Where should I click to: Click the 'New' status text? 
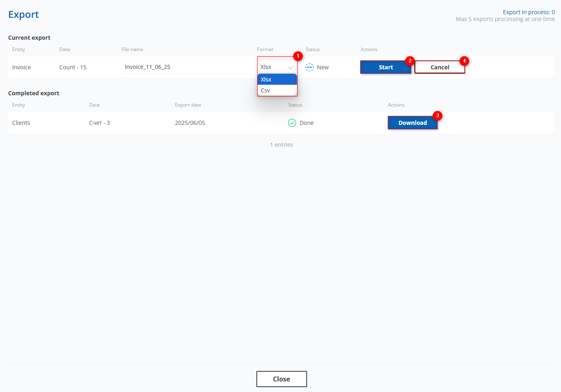coord(323,67)
